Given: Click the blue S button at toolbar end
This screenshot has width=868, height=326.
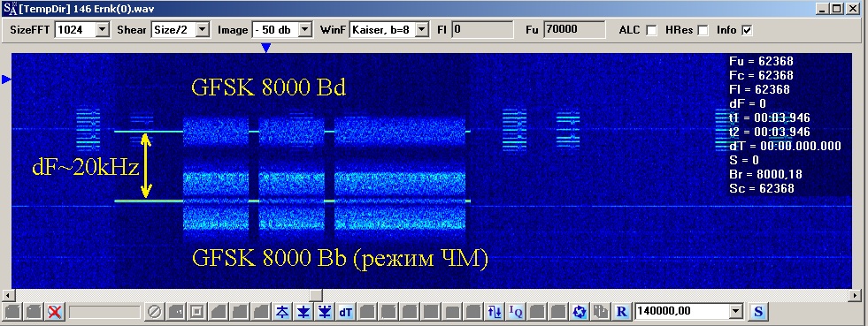Looking at the screenshot, I should point(757,312).
